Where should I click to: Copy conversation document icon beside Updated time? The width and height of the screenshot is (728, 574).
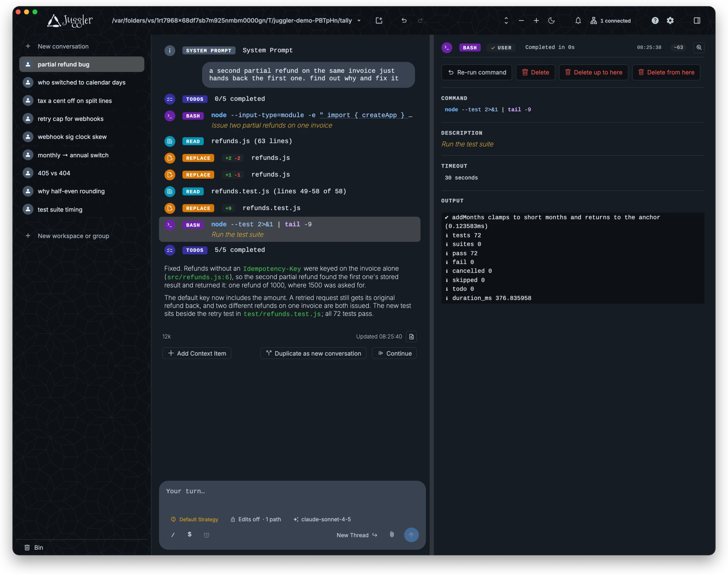411,336
